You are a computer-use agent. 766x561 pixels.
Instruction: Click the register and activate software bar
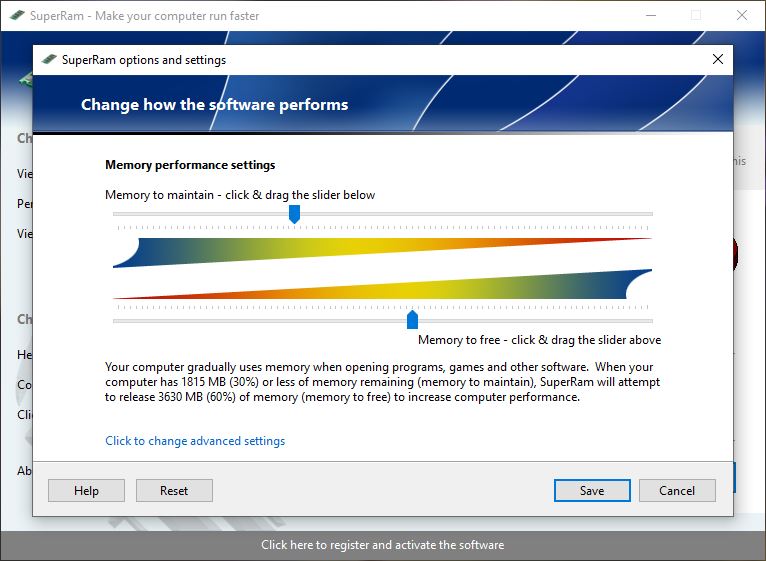coord(383,545)
